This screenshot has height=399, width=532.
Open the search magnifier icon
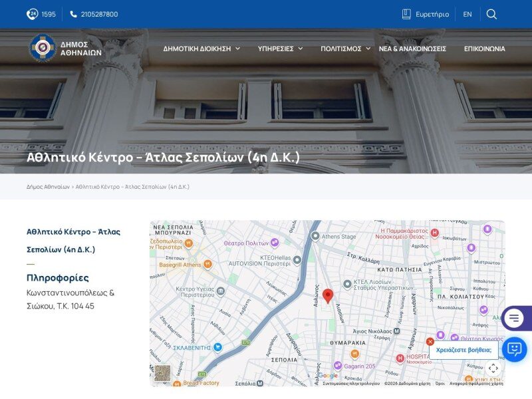[491, 14]
